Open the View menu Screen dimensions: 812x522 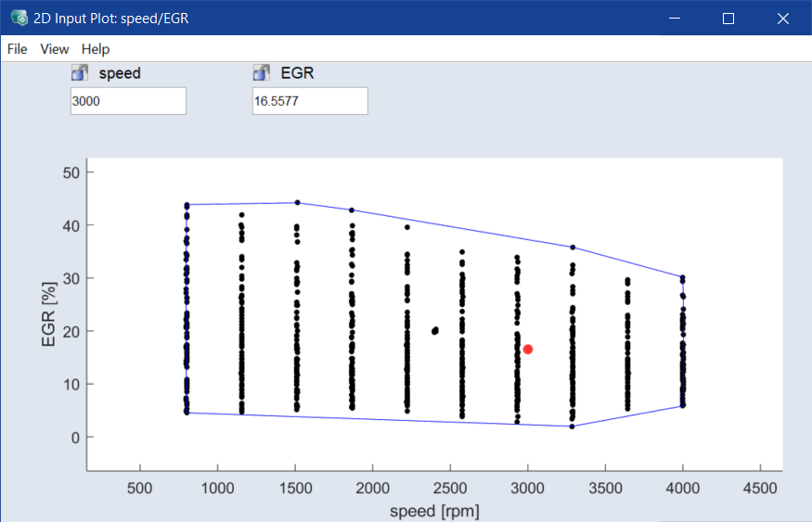pyautogui.click(x=55, y=49)
